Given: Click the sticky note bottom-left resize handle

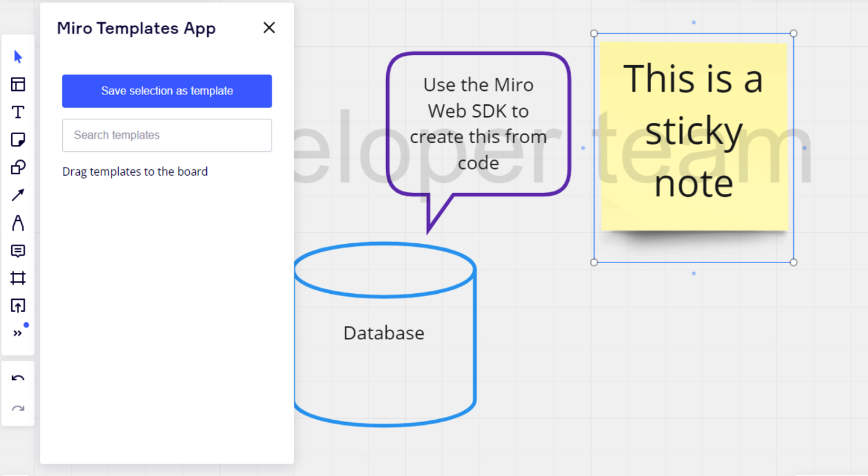Looking at the screenshot, I should click(x=594, y=262).
